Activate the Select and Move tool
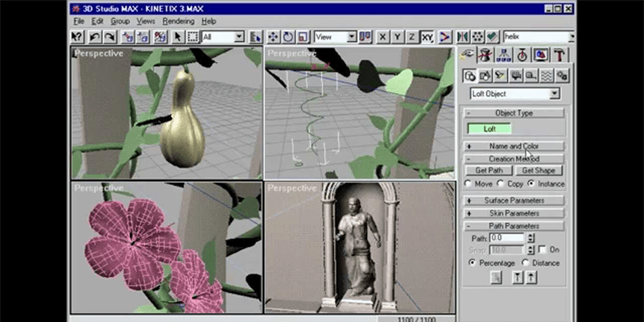The height and width of the screenshot is (322, 644). (x=273, y=37)
